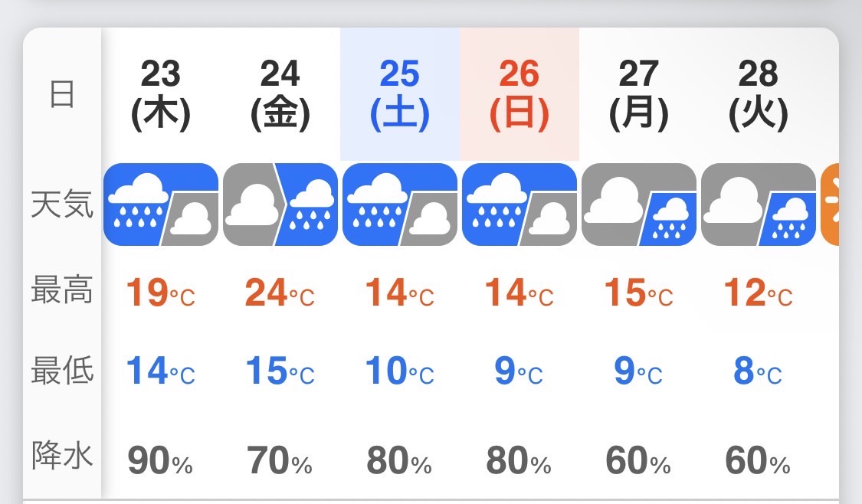Image resolution: width=862 pixels, height=504 pixels.
Task: Select the 27 (月) date header
Action: coord(639,94)
